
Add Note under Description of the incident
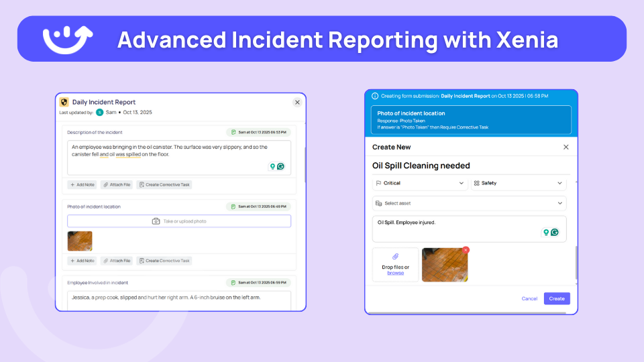coord(82,185)
